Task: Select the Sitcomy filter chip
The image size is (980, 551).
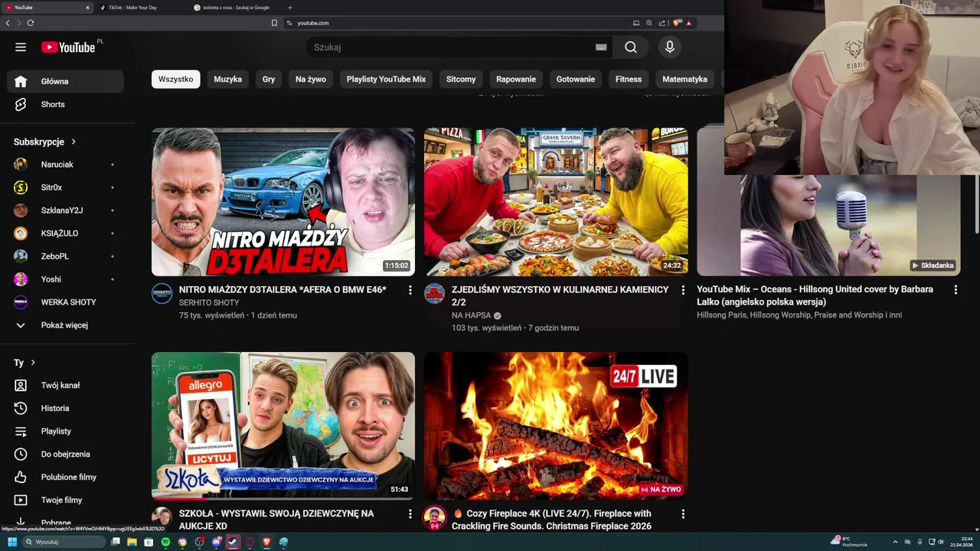Action: tap(461, 79)
